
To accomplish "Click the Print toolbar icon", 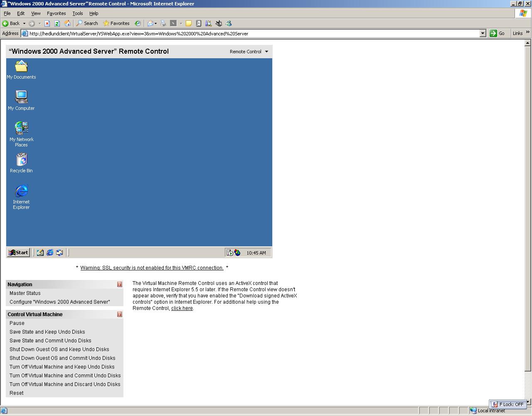I will 163,23.
